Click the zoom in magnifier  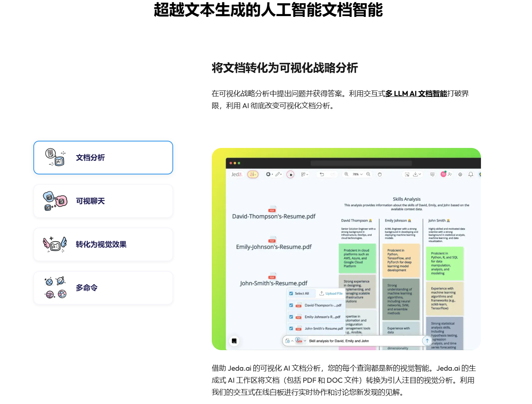point(346,174)
